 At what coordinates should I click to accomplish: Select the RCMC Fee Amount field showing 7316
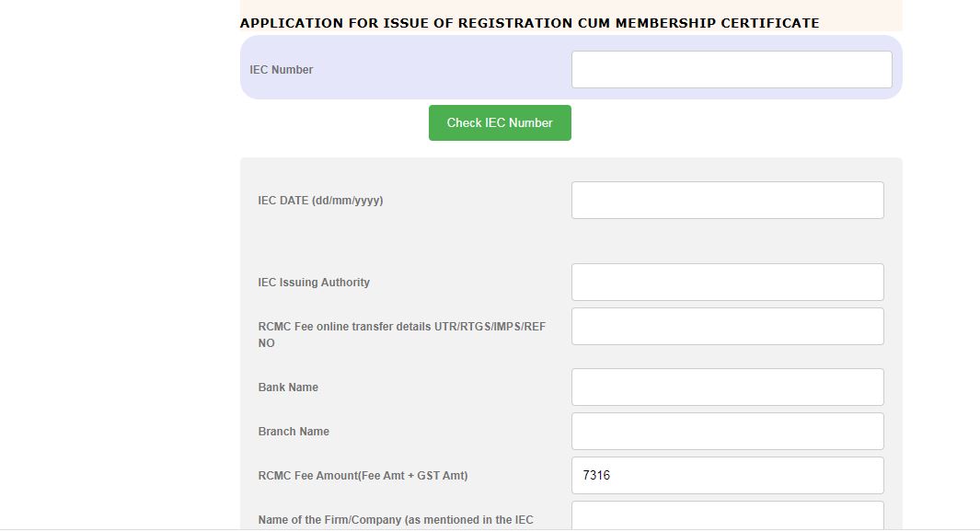(x=727, y=476)
